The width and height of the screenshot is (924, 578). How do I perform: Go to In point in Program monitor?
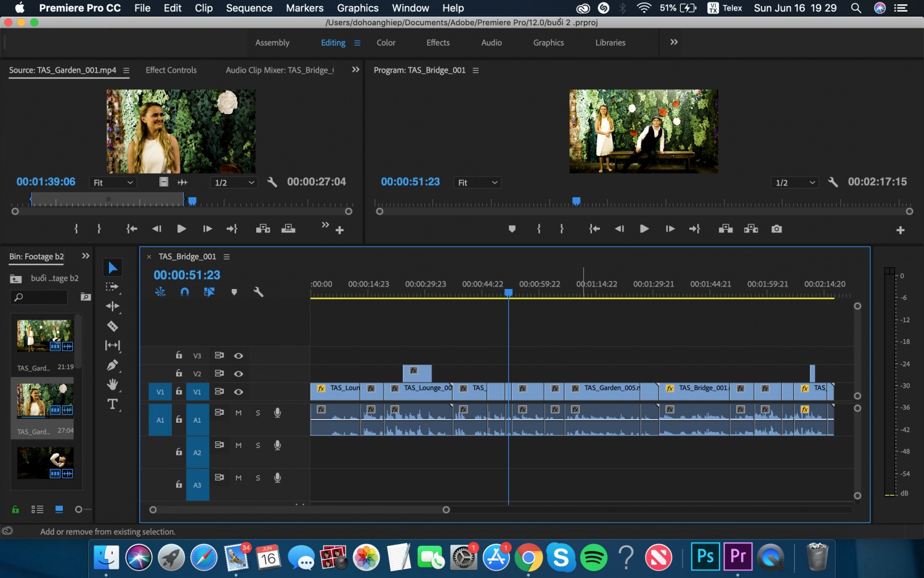(594, 229)
